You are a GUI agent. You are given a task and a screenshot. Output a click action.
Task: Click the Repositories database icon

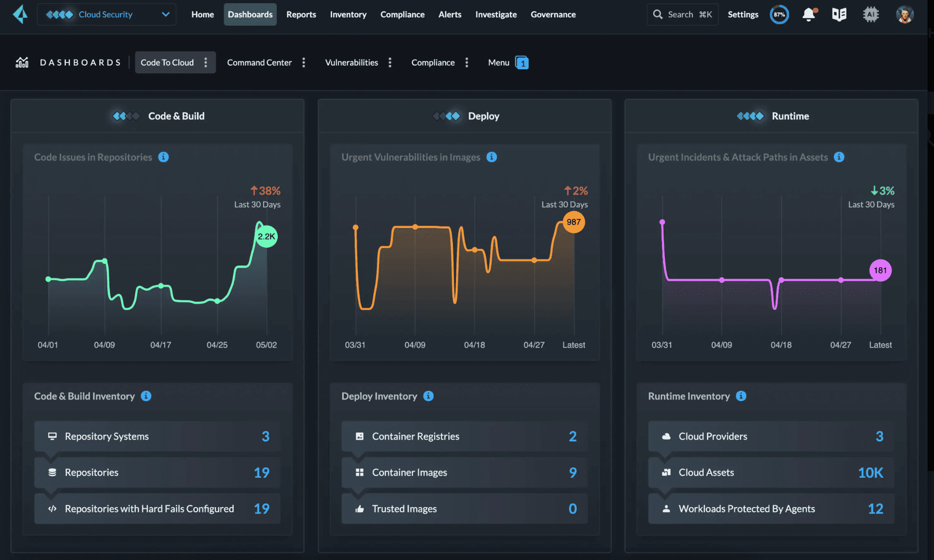pyautogui.click(x=52, y=472)
